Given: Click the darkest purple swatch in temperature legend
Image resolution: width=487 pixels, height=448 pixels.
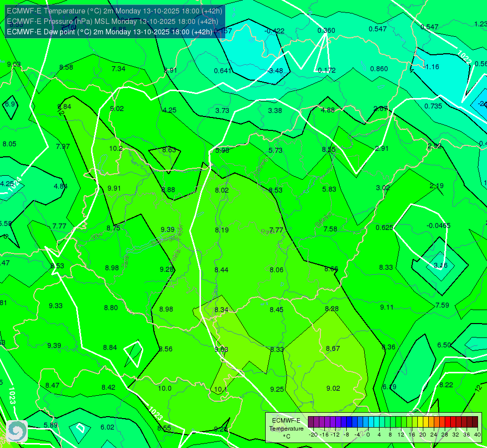Looking at the screenshot, I should [x=310, y=422].
